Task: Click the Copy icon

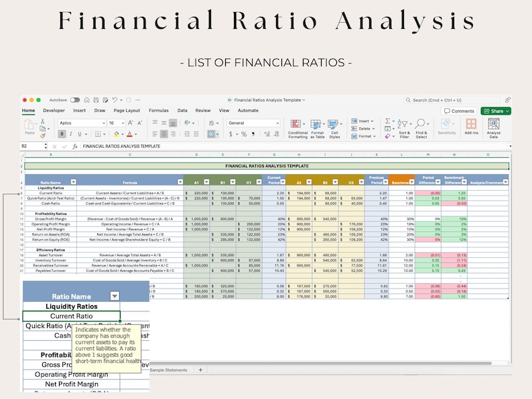Action: tap(42, 129)
